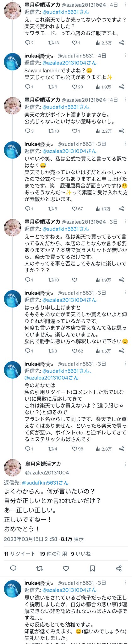Open iruka's dolphin avatar on the last reply
This screenshot has width=132, height=644.
[x=13, y=589]
